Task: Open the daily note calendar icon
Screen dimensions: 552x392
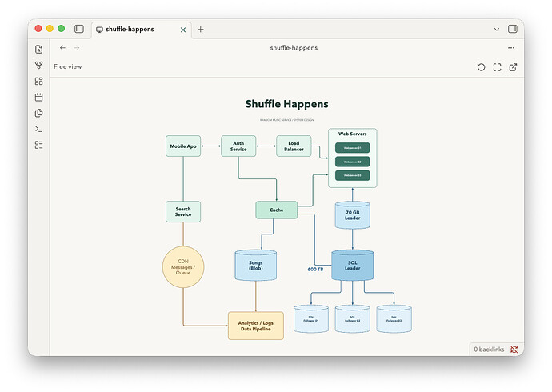Action: pos(38,97)
